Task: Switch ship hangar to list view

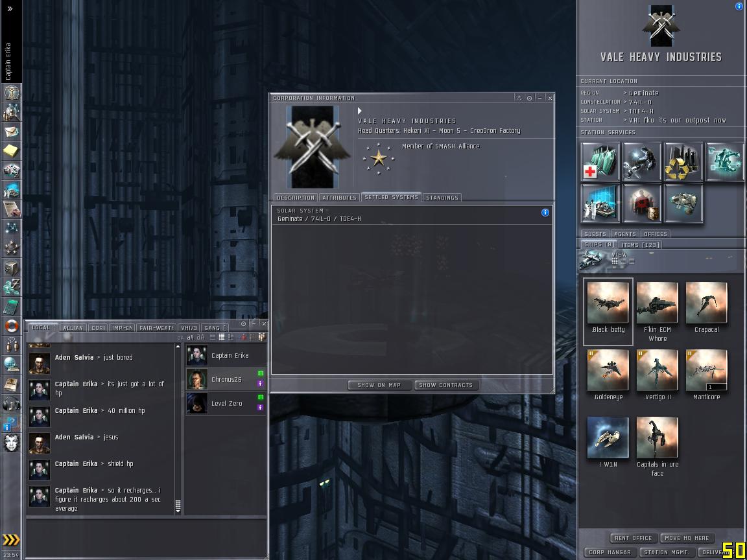Action: (632, 261)
